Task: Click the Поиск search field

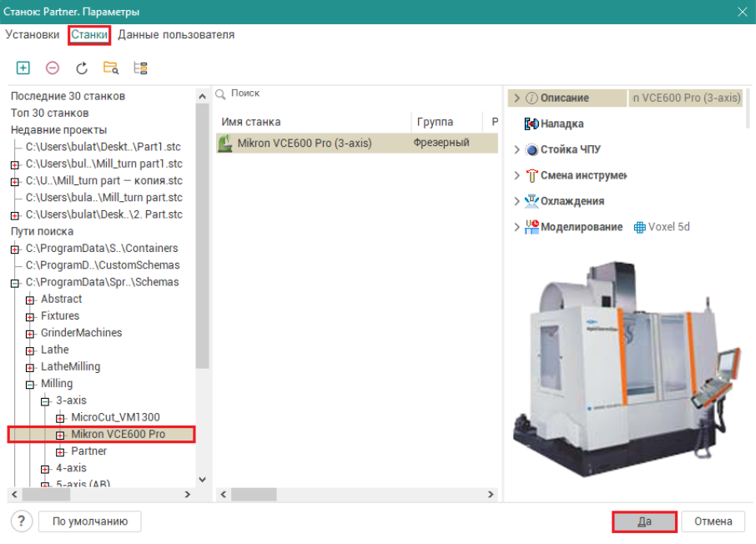Action: pos(350,94)
